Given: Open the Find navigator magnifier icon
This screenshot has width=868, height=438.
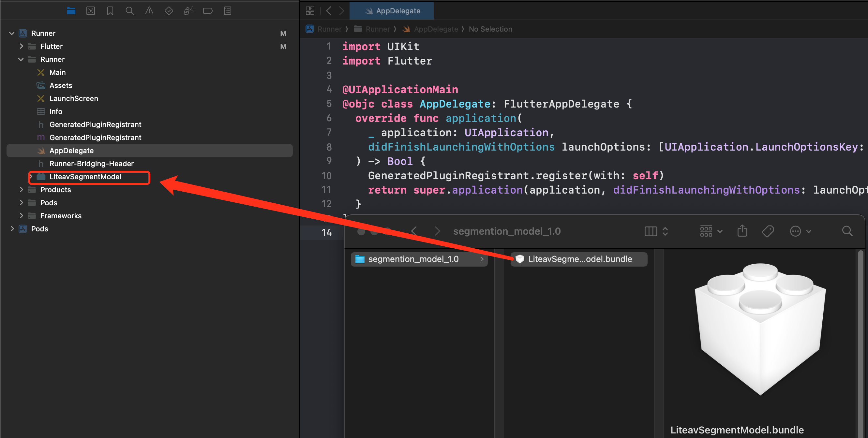Looking at the screenshot, I should 129,11.
